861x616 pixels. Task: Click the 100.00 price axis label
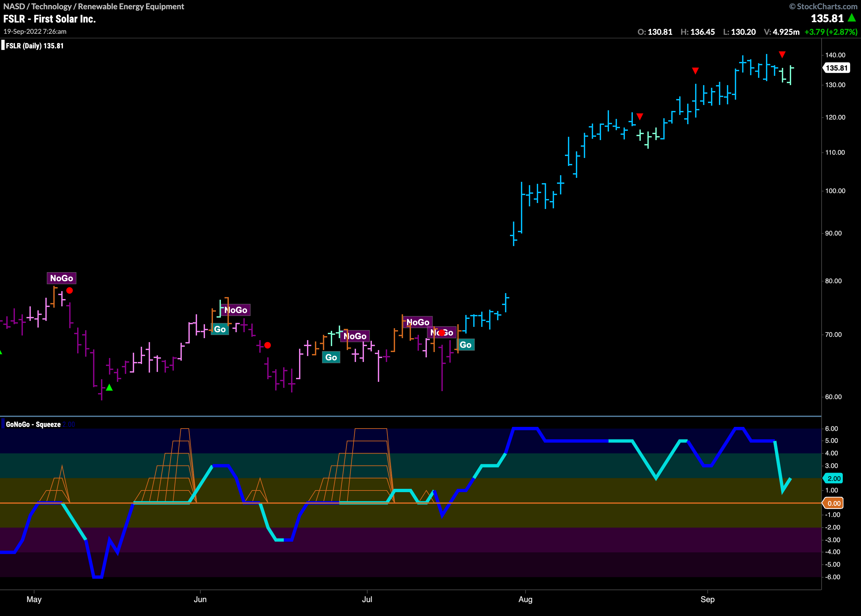835,191
